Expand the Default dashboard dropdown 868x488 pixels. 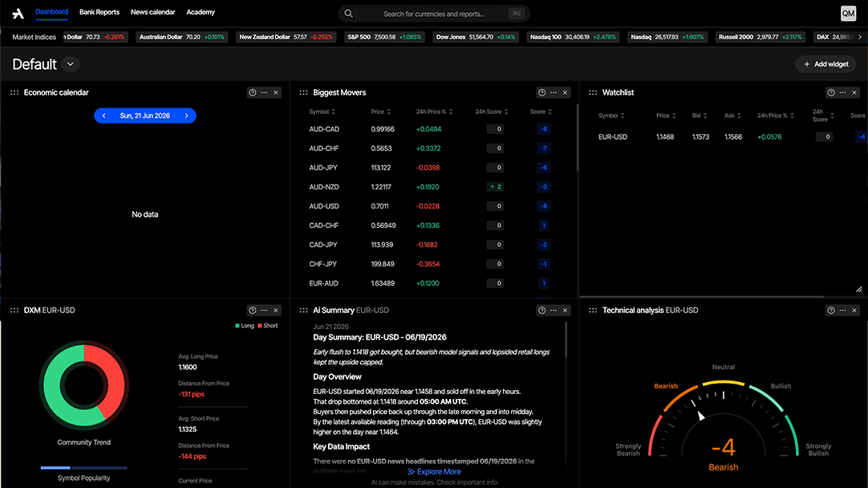coord(71,64)
